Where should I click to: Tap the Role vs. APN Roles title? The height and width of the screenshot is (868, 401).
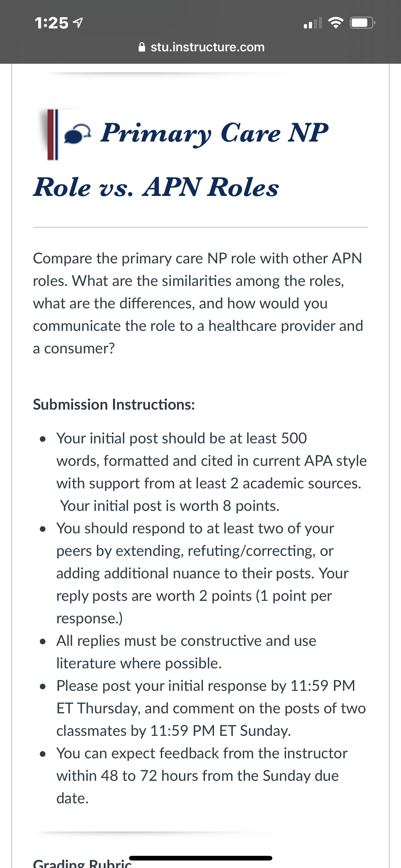[156, 187]
